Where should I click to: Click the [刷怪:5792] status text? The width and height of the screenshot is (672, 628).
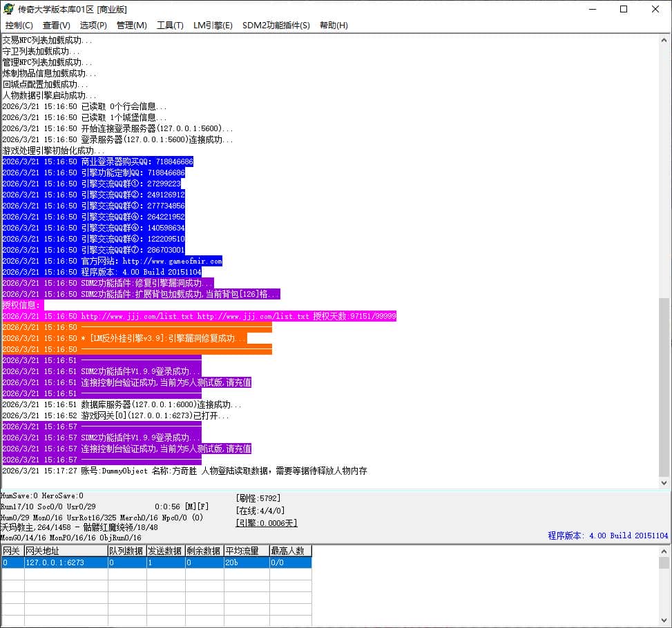click(258, 498)
